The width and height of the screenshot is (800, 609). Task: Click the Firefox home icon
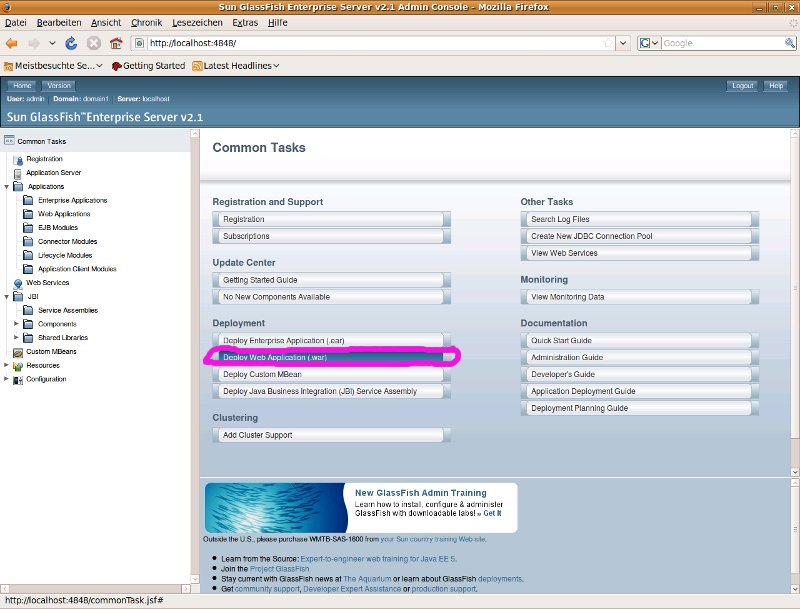(116, 43)
